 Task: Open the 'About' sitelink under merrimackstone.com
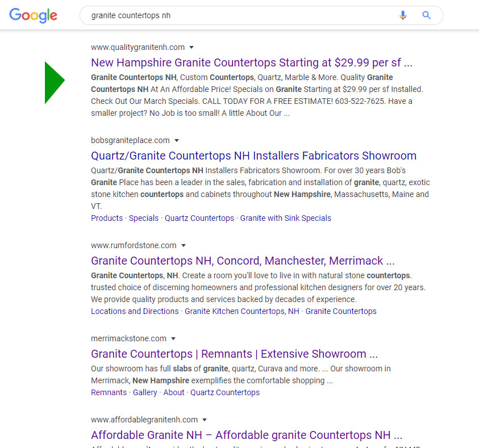(x=174, y=392)
